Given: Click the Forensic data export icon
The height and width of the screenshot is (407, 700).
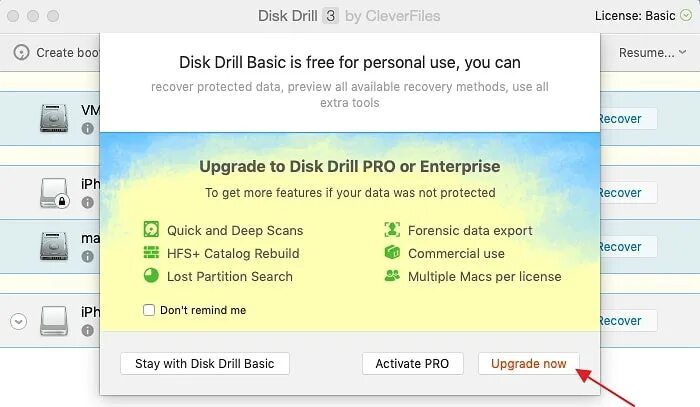Looking at the screenshot, I should pos(392,230).
